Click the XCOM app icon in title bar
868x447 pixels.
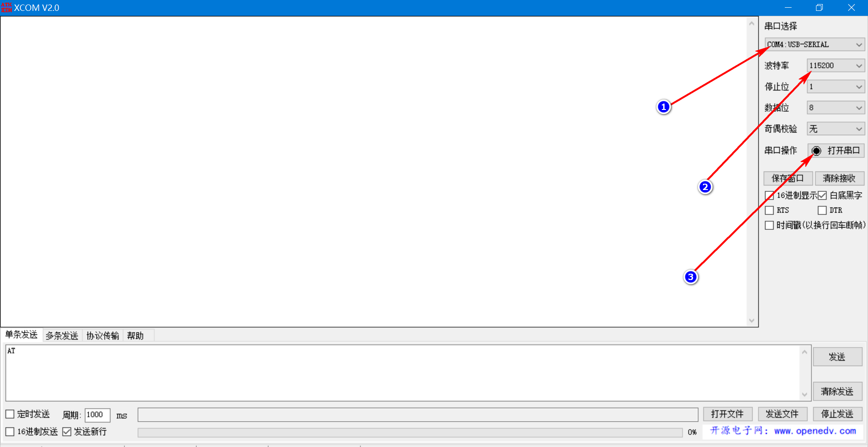tap(6, 8)
